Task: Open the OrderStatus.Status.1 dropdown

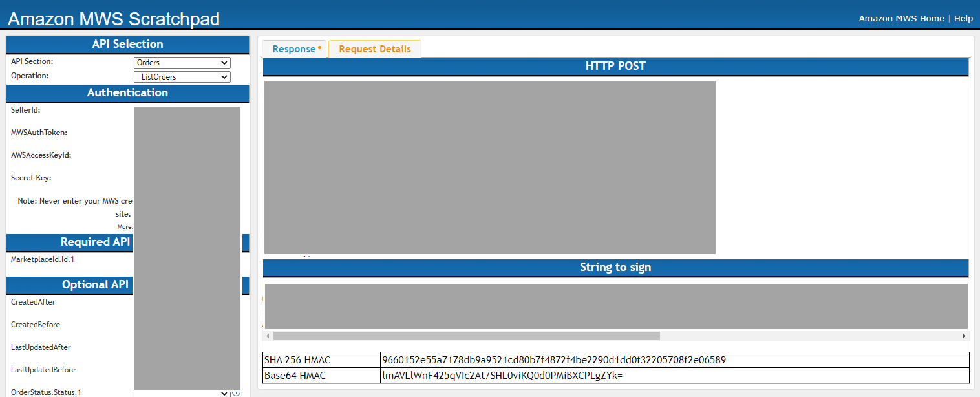Action: point(182,393)
